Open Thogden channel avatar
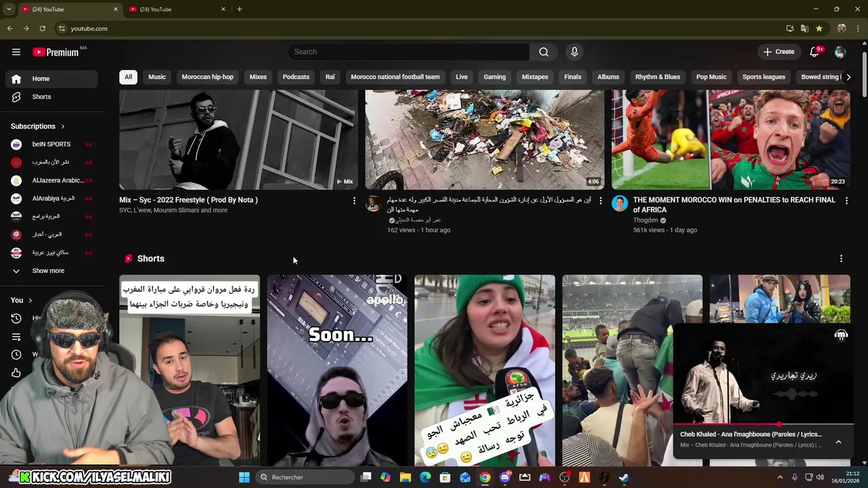Screen dimensions: 868x488 click(x=620, y=203)
